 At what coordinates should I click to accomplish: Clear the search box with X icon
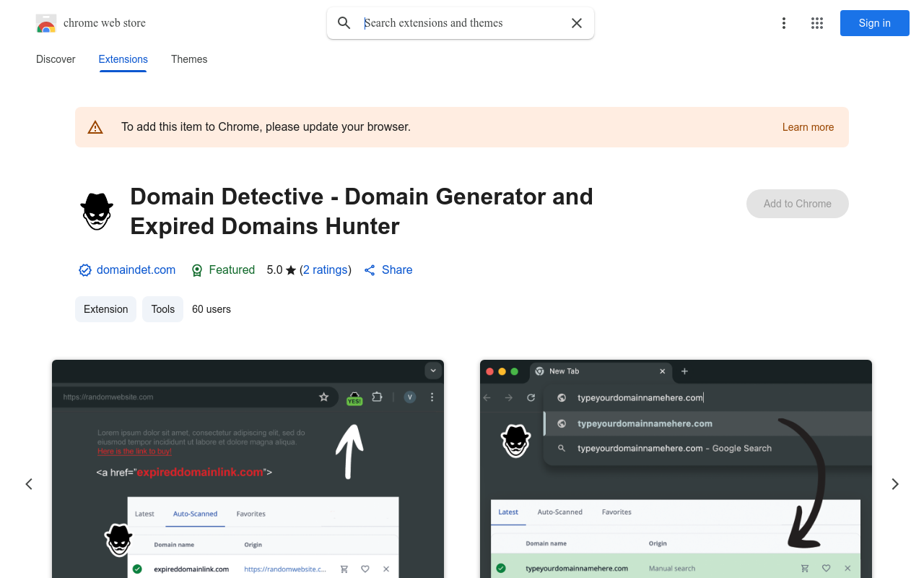pos(577,23)
